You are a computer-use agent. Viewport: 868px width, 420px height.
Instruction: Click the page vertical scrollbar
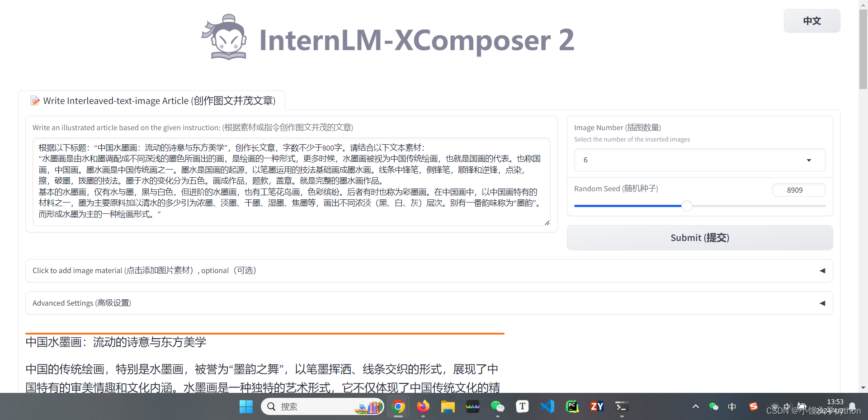point(863,49)
